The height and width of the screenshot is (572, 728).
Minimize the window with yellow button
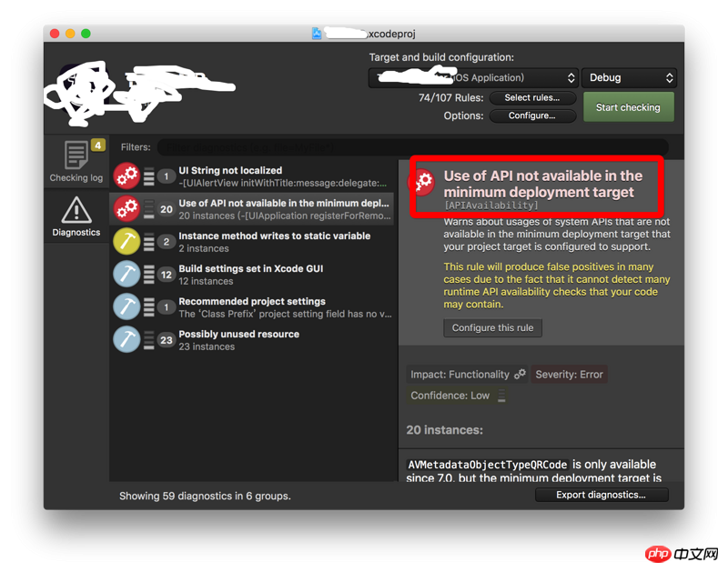tap(70, 34)
